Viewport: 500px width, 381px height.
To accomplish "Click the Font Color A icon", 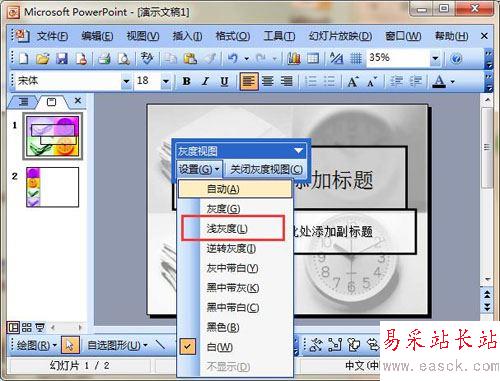I will [x=439, y=81].
